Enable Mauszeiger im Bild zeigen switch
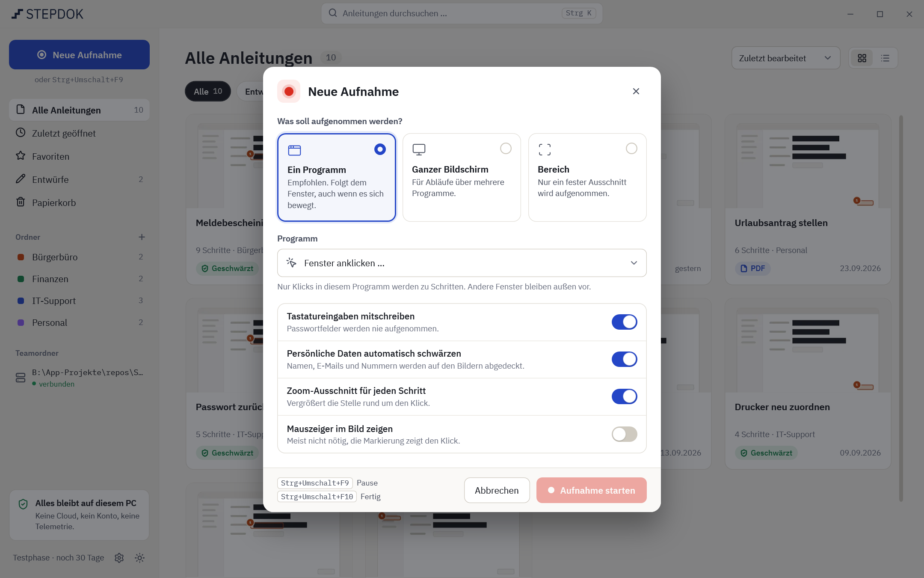Viewport: 924px width, 578px height. (624, 434)
